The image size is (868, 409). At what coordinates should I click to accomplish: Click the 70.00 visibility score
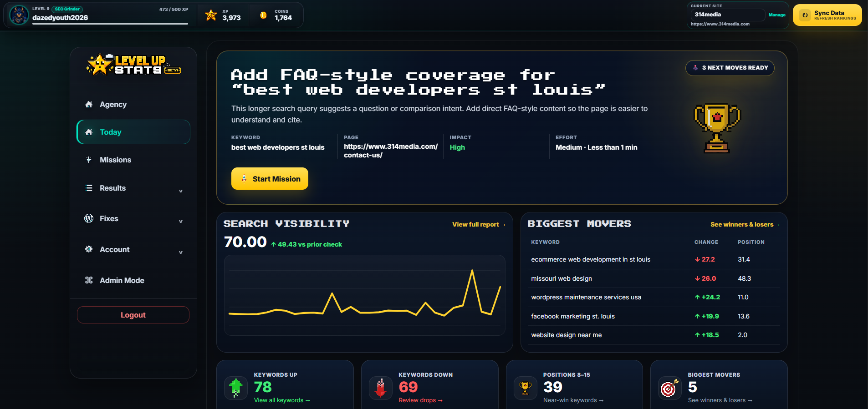(245, 242)
